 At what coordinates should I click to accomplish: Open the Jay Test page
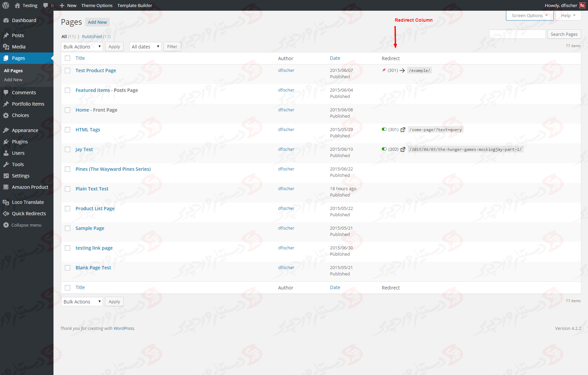pos(84,149)
